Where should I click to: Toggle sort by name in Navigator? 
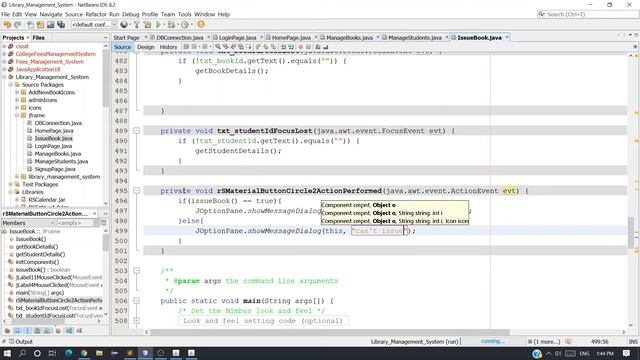point(69,331)
